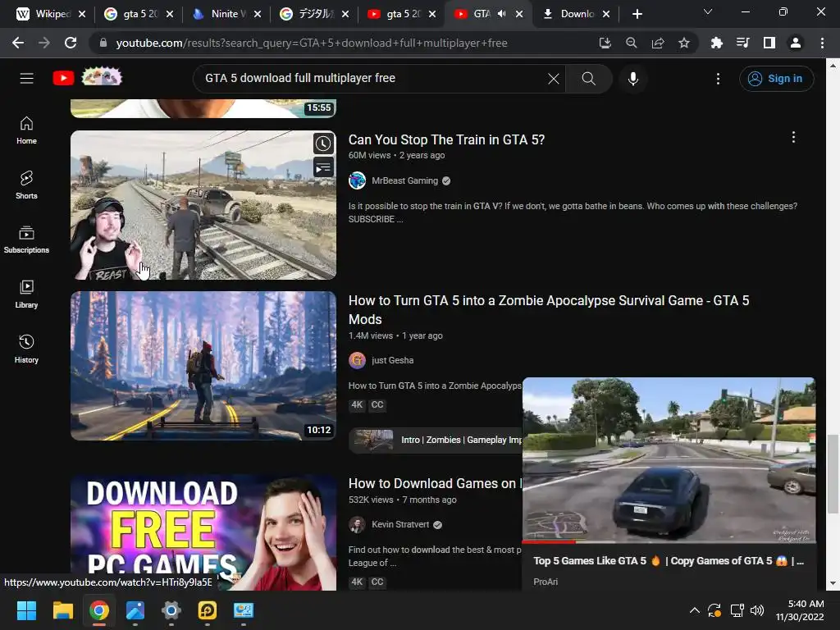Open MrBeast Gaming channel name
Screen dimensions: 840x630
pyautogui.click(x=404, y=180)
